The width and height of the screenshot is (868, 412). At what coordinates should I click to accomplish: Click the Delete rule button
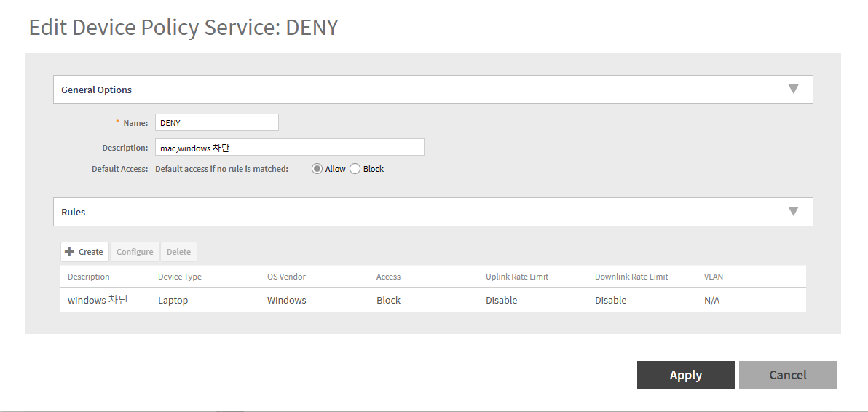(x=178, y=252)
